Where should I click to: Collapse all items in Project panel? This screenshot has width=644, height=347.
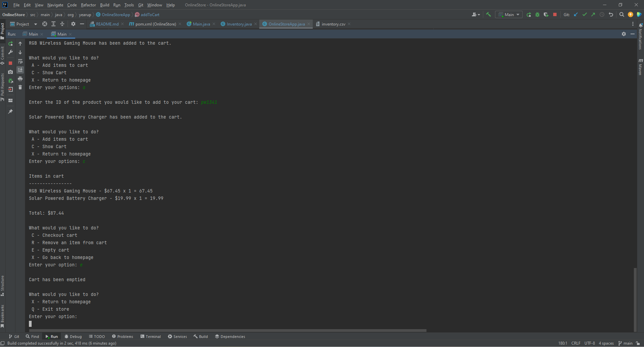click(x=62, y=24)
